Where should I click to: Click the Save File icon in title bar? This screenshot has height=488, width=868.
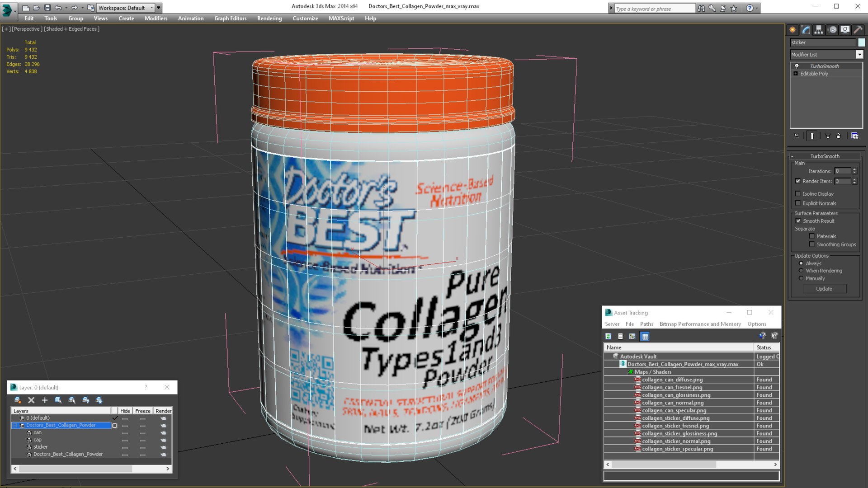(x=47, y=8)
